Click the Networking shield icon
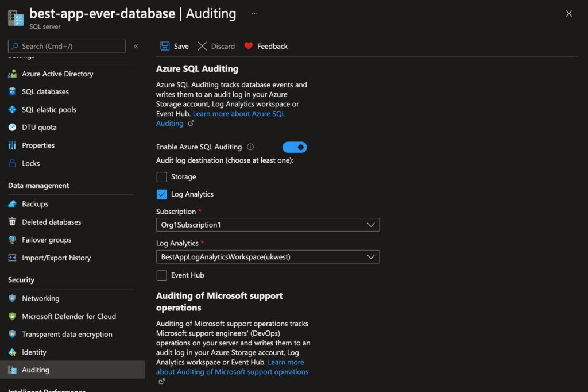 click(x=13, y=298)
